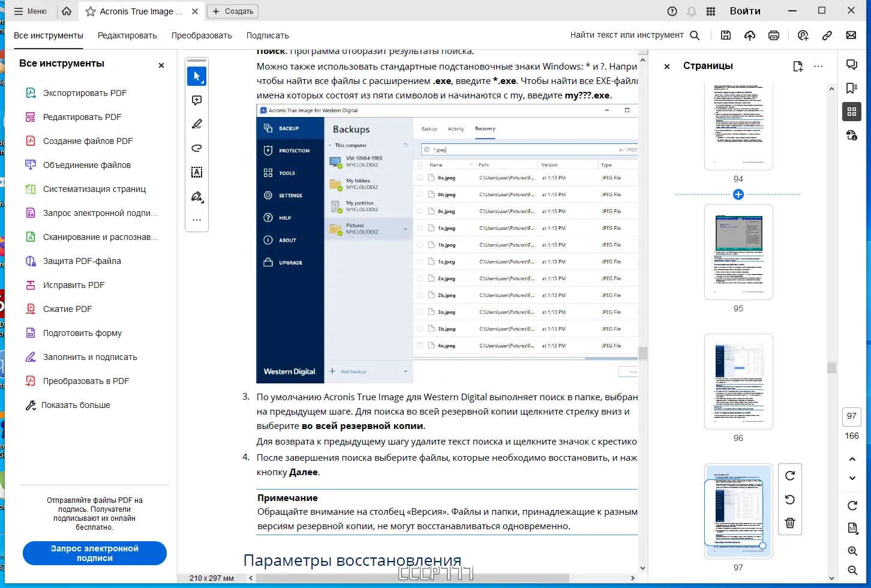The width and height of the screenshot is (871, 588).
Task: Print the document
Action: pyautogui.click(x=774, y=35)
